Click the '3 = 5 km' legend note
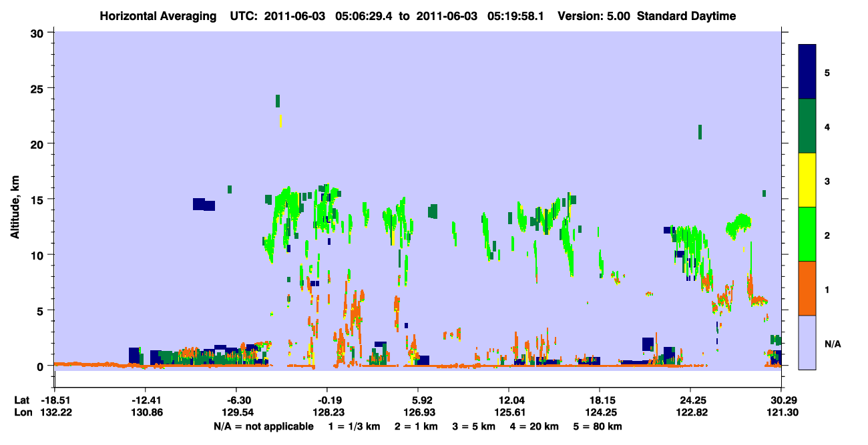The height and width of the screenshot is (445, 868). pos(474,426)
